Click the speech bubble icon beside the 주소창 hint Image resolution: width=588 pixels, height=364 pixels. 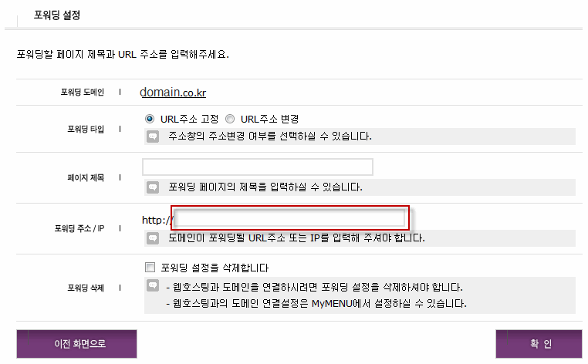click(x=153, y=136)
